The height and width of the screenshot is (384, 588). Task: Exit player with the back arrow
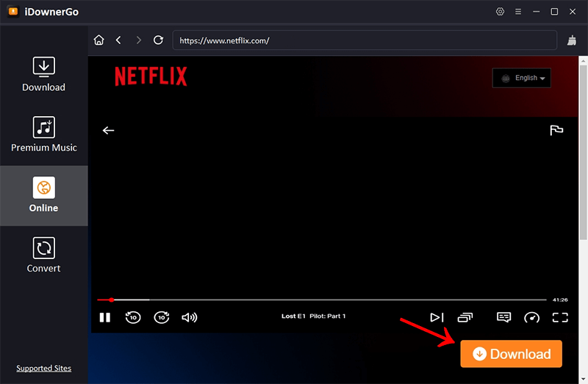pyautogui.click(x=108, y=131)
